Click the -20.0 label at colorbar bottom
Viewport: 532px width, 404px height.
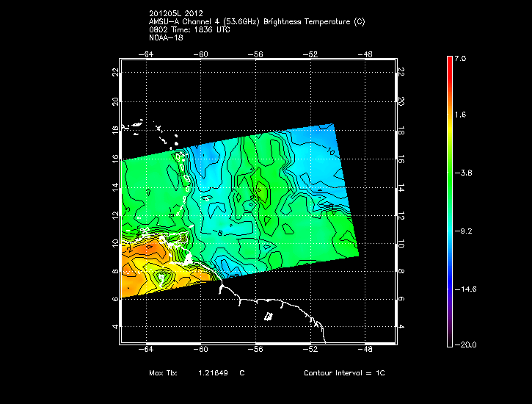465,345
